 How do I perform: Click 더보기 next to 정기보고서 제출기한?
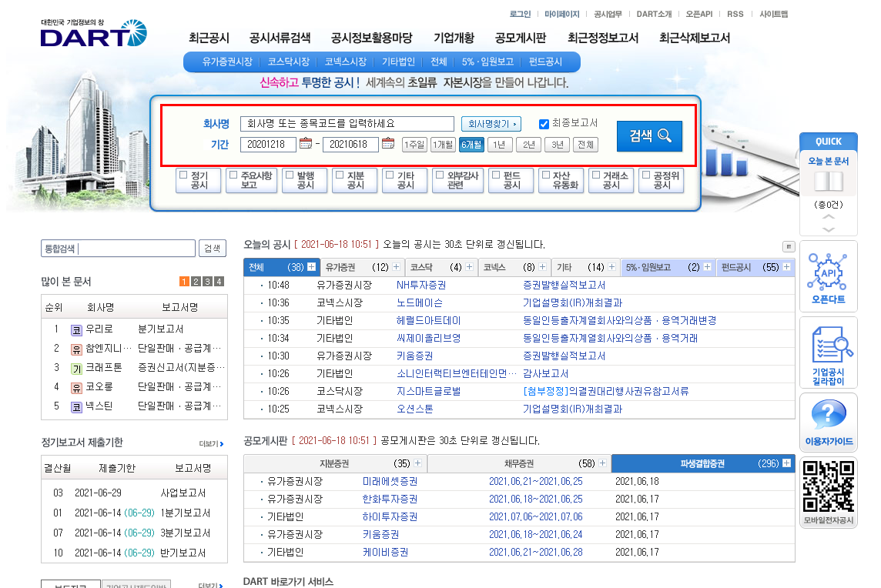211,443
